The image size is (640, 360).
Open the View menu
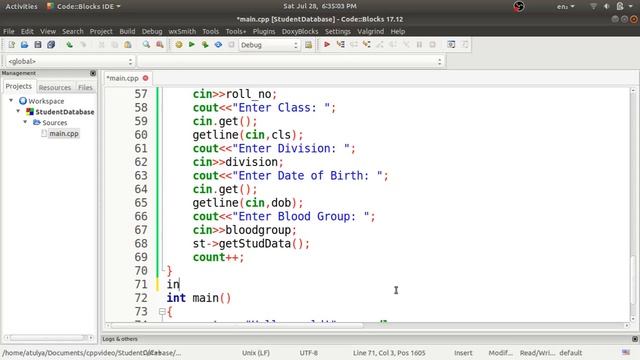point(48,31)
